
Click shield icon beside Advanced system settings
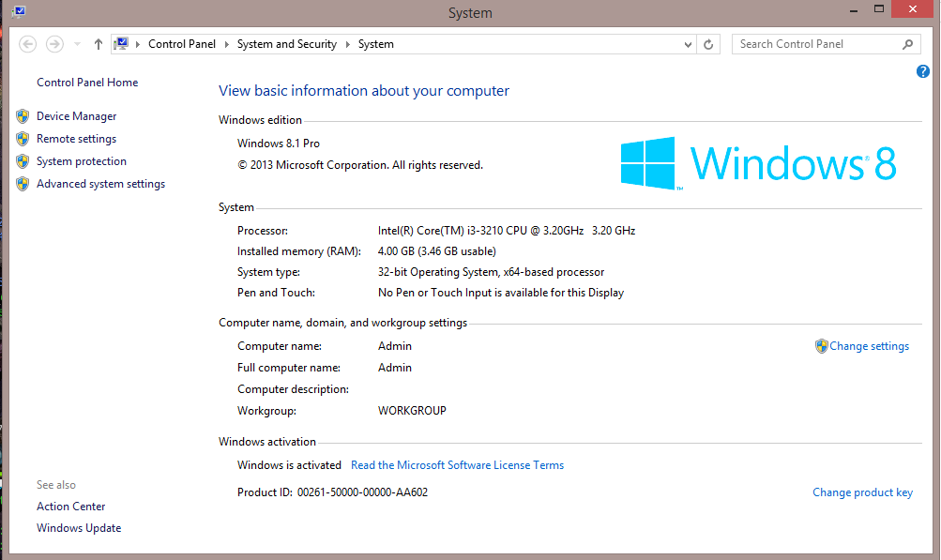click(x=23, y=184)
